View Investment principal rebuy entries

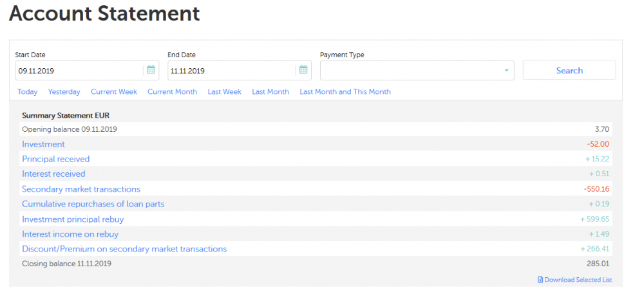pos(73,219)
